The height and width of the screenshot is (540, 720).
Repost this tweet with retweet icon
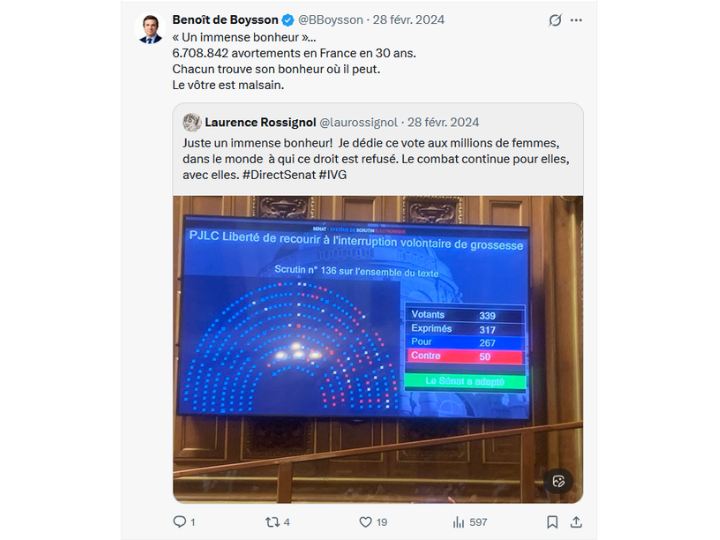[x=272, y=522]
